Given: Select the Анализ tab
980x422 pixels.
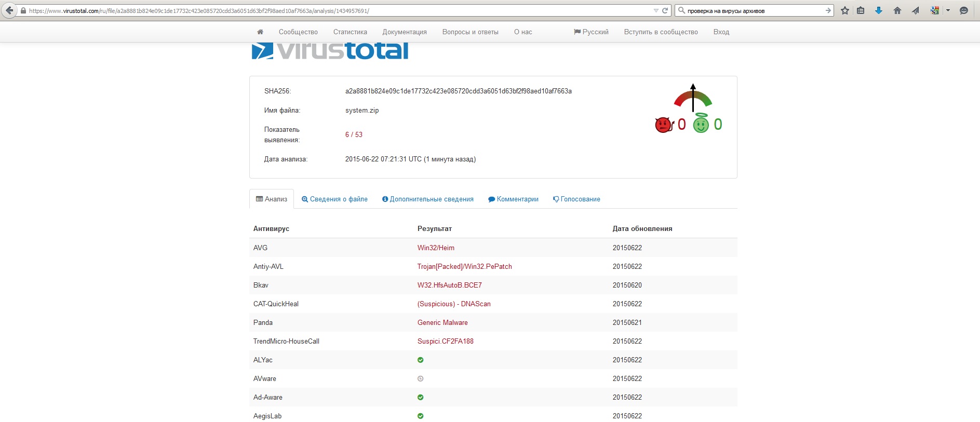Looking at the screenshot, I should click(x=272, y=199).
